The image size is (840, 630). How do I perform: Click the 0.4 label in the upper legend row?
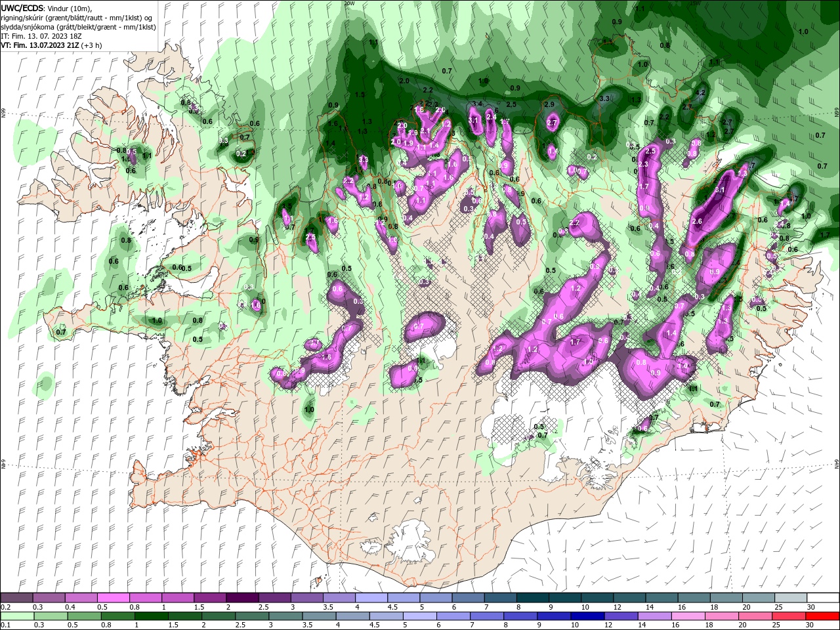point(70,607)
